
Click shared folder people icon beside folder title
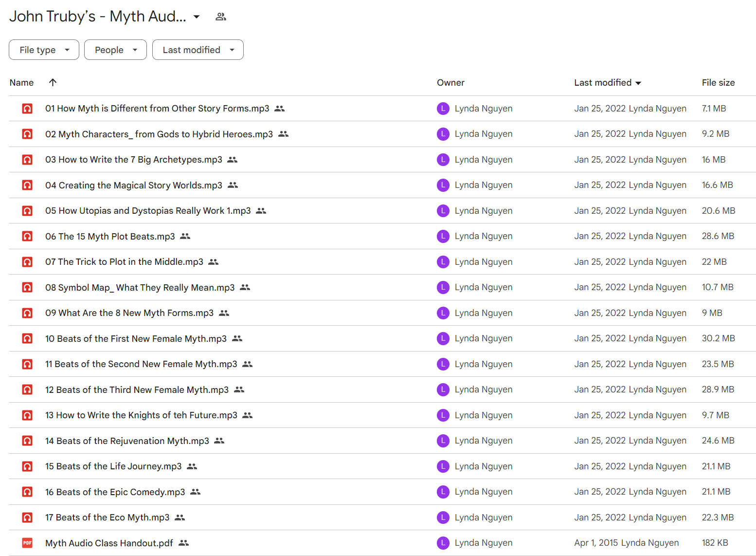coord(221,17)
